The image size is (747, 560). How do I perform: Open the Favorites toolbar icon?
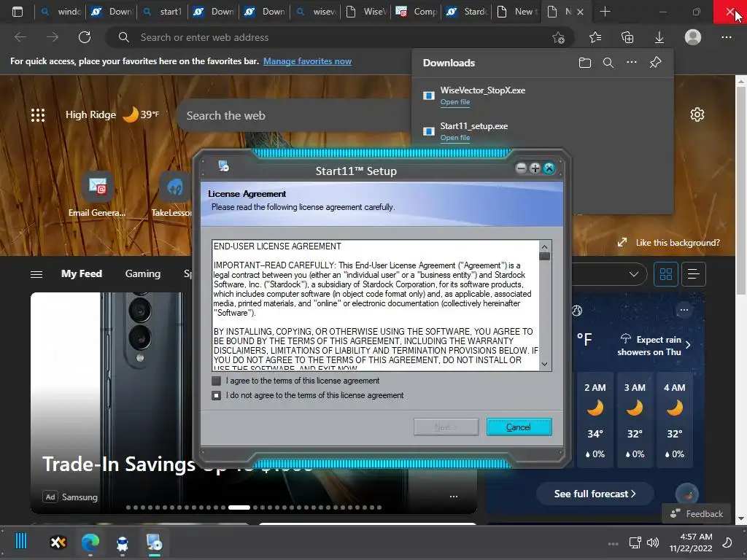(x=595, y=37)
